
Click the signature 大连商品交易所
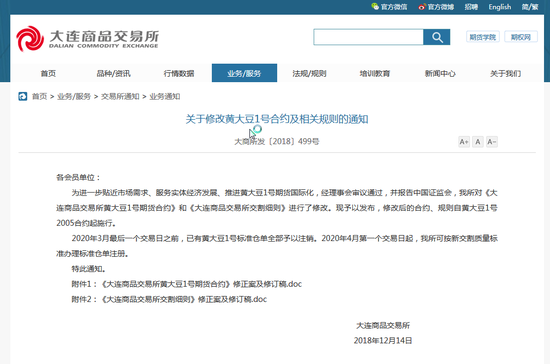tap(383, 325)
